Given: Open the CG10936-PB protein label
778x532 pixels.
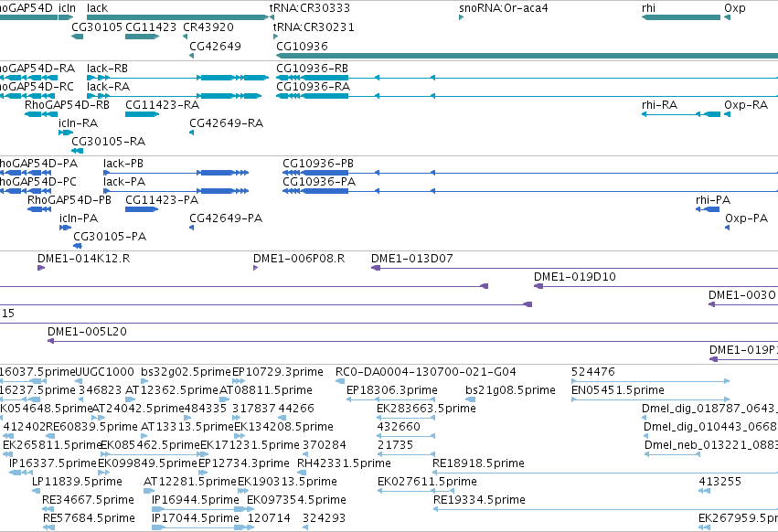Looking at the screenshot, I should [x=318, y=164].
